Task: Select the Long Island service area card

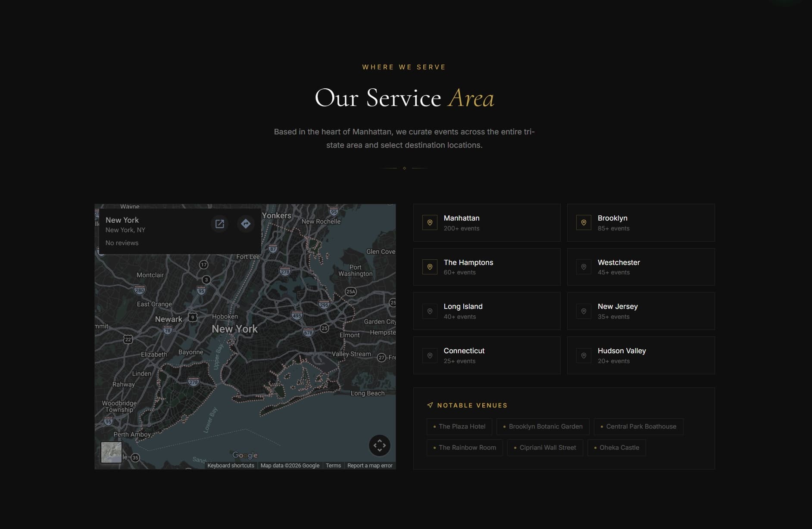Action: coord(487,311)
